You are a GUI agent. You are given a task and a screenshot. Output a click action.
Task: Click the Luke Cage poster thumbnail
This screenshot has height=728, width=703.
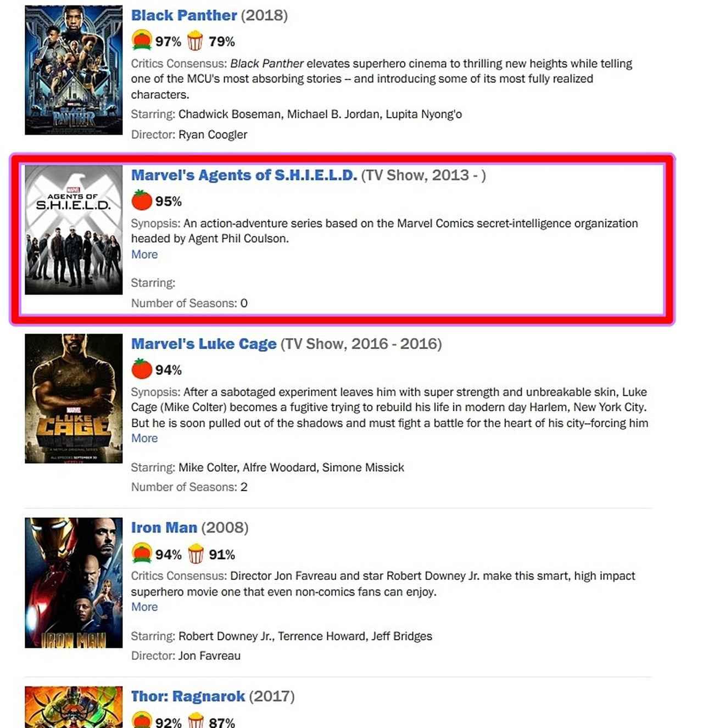coord(74,399)
